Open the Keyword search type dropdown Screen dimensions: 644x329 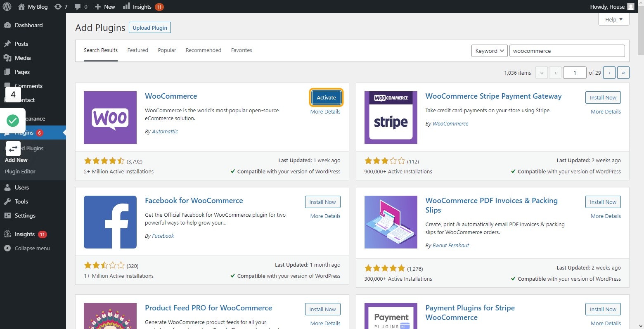pyautogui.click(x=489, y=51)
